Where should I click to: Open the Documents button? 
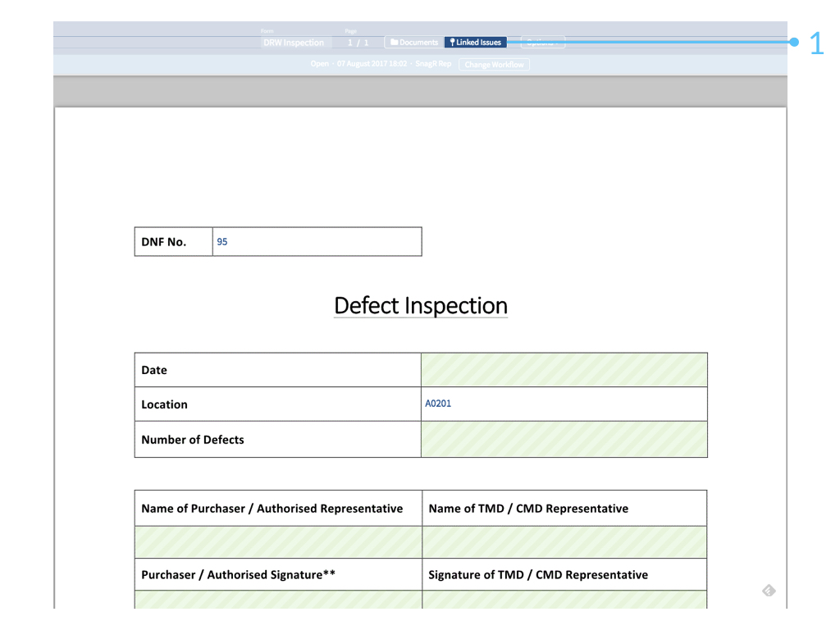(x=414, y=43)
